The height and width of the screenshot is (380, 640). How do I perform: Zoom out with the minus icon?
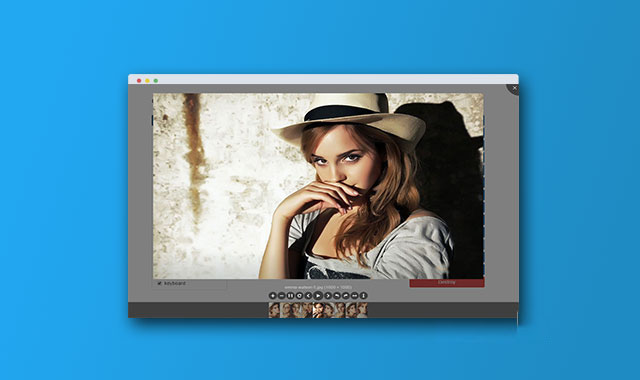click(282, 296)
